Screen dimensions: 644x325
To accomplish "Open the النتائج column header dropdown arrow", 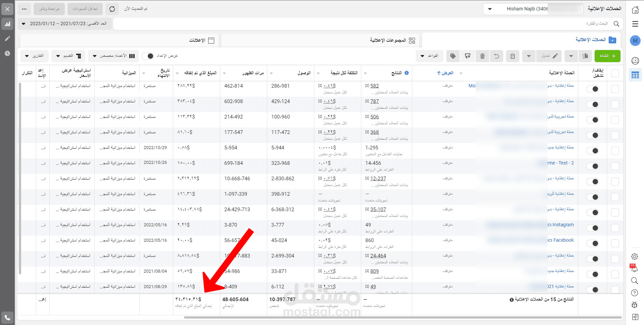I will (x=365, y=73).
